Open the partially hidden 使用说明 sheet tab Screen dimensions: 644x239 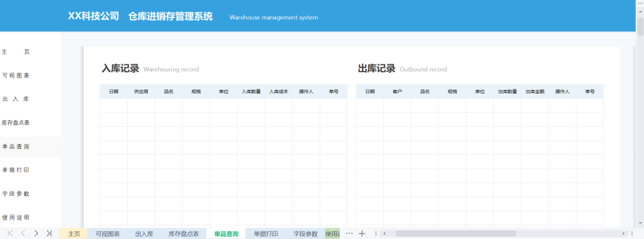(x=332, y=234)
